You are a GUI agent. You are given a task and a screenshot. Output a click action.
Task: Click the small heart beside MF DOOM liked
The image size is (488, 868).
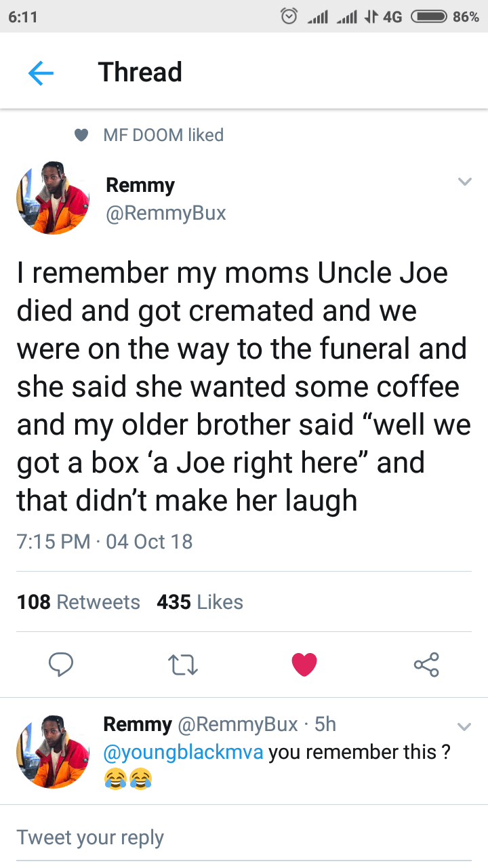[x=82, y=136]
